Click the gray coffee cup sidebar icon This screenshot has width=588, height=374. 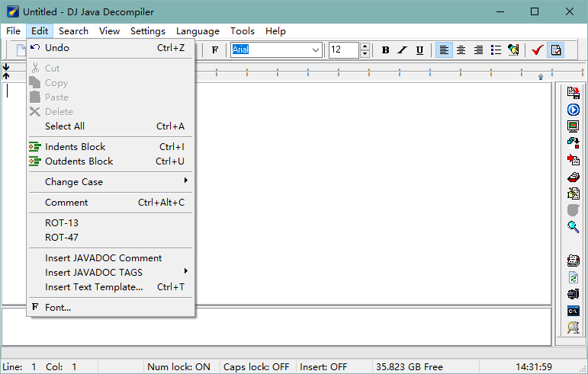tap(573, 210)
